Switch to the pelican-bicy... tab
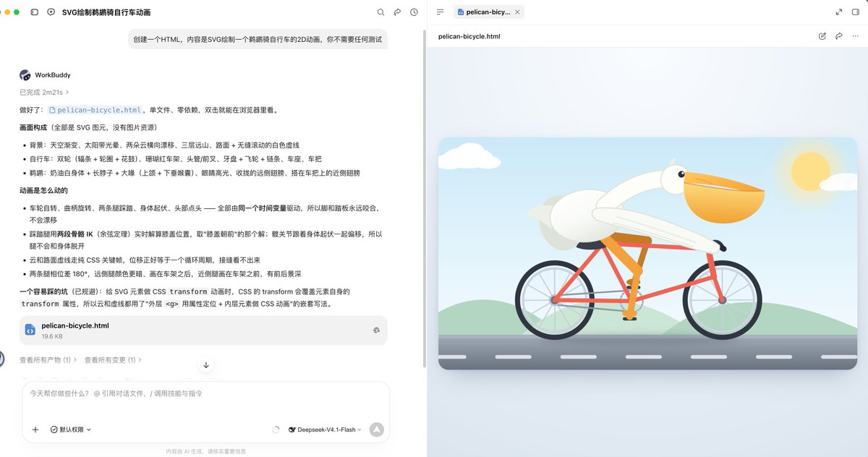This screenshot has height=457, width=868. coord(488,12)
